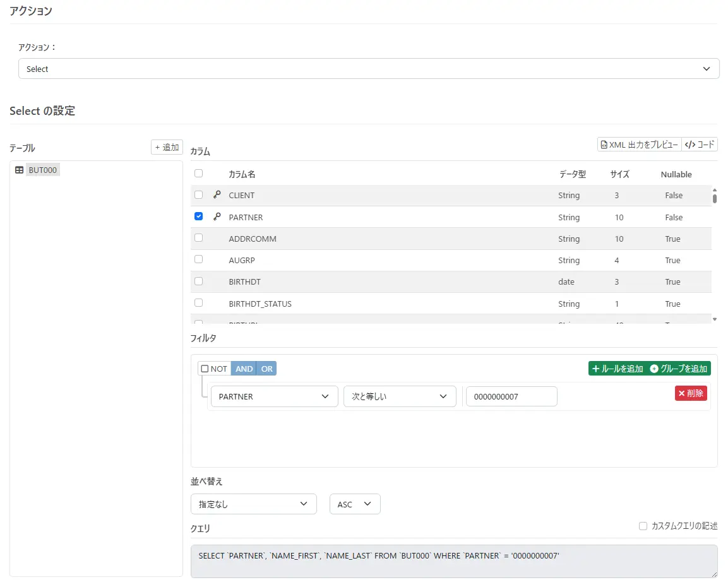Open the 次と等しい operator dropdown

pos(400,397)
